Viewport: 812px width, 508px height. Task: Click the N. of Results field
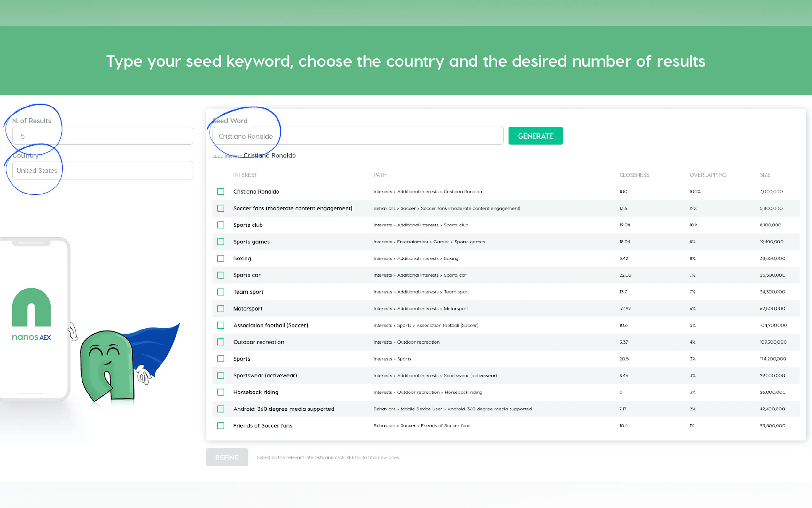point(102,136)
